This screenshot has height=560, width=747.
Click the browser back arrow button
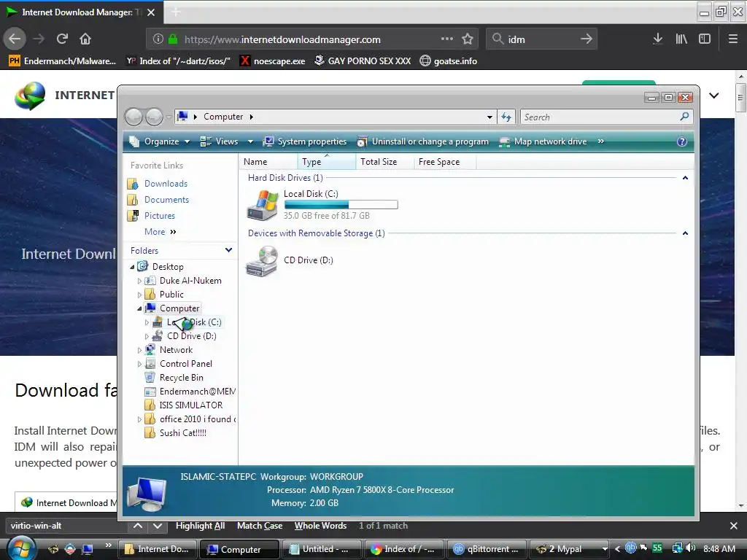tap(15, 39)
